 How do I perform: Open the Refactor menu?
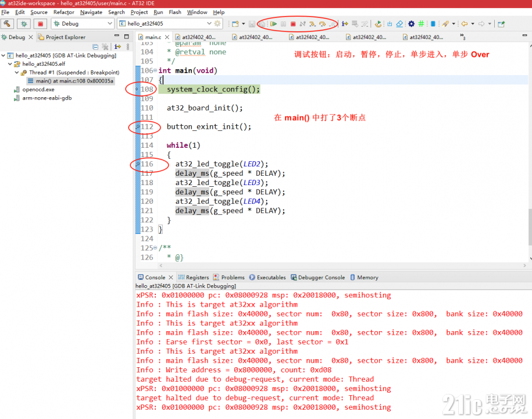(x=64, y=12)
